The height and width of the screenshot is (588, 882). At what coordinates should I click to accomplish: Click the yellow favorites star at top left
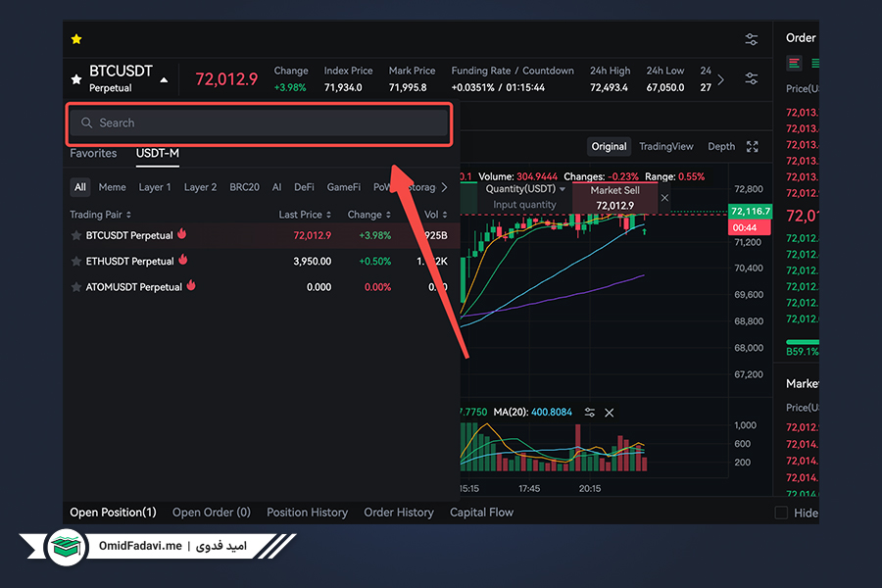[76, 39]
